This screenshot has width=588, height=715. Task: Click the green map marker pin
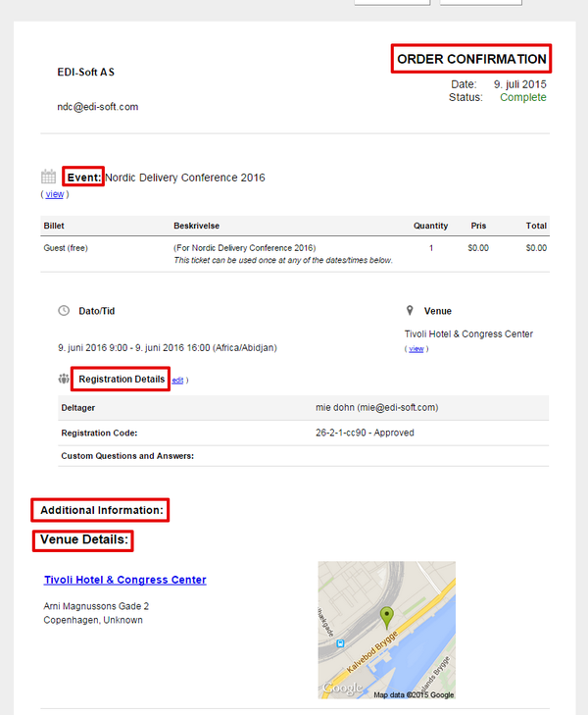[x=387, y=618]
